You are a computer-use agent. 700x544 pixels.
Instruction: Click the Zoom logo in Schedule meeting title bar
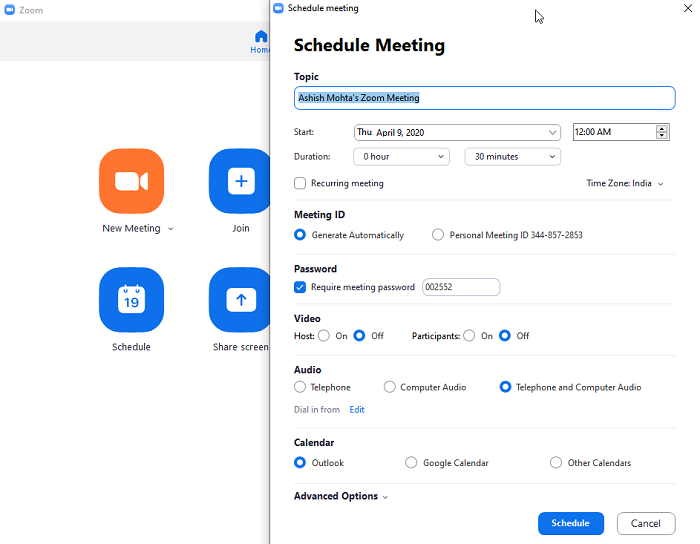coord(279,8)
